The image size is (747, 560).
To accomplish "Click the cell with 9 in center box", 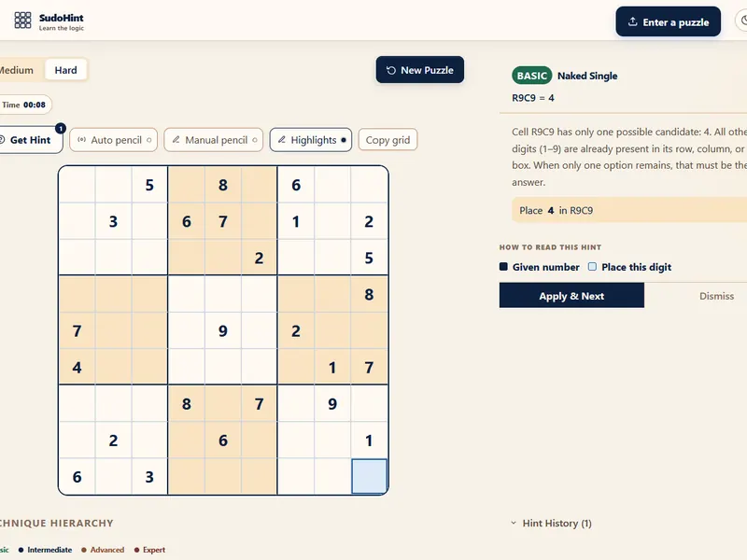I will (223, 330).
